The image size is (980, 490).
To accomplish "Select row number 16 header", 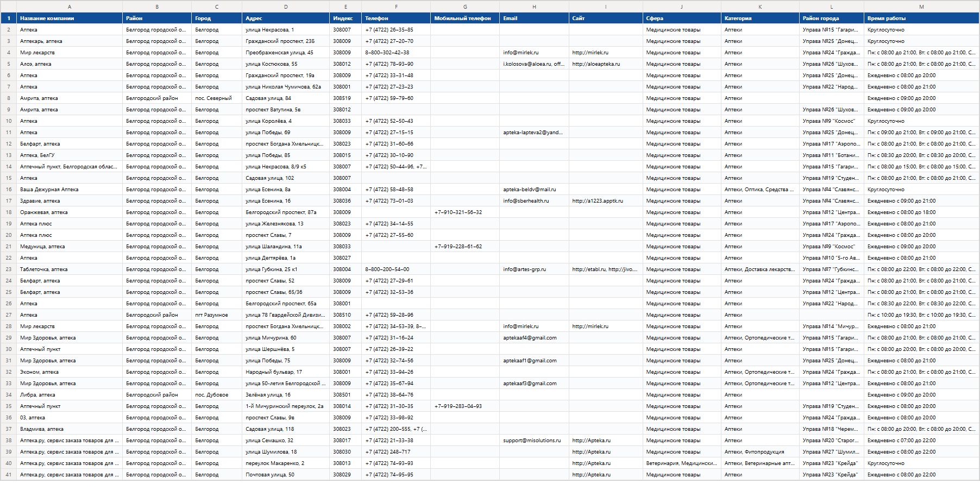I will pyautogui.click(x=8, y=190).
